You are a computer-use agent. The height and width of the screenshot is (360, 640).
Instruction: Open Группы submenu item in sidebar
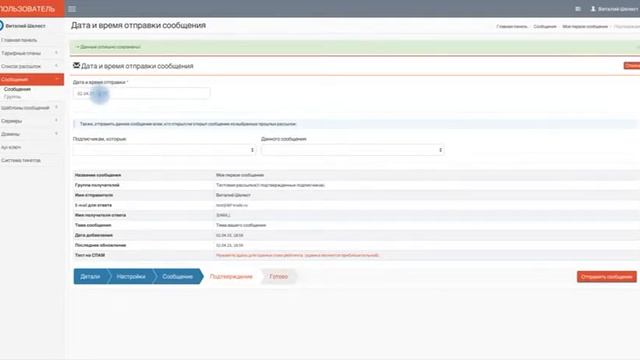(x=12, y=97)
